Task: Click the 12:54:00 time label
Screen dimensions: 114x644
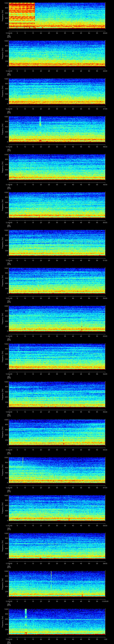Action: [x=9, y=412]
